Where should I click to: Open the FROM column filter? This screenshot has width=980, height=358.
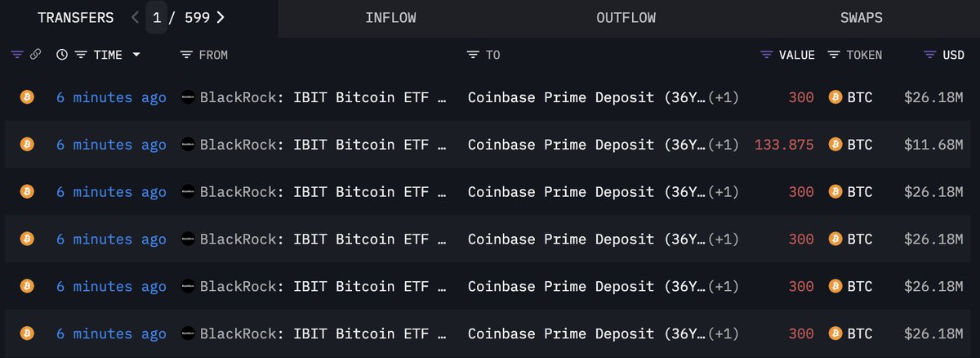click(x=186, y=55)
